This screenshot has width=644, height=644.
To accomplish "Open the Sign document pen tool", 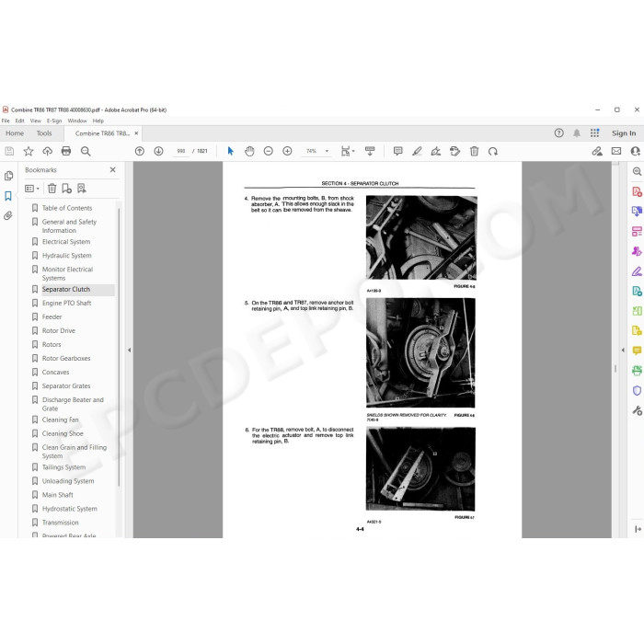I will tap(436, 151).
